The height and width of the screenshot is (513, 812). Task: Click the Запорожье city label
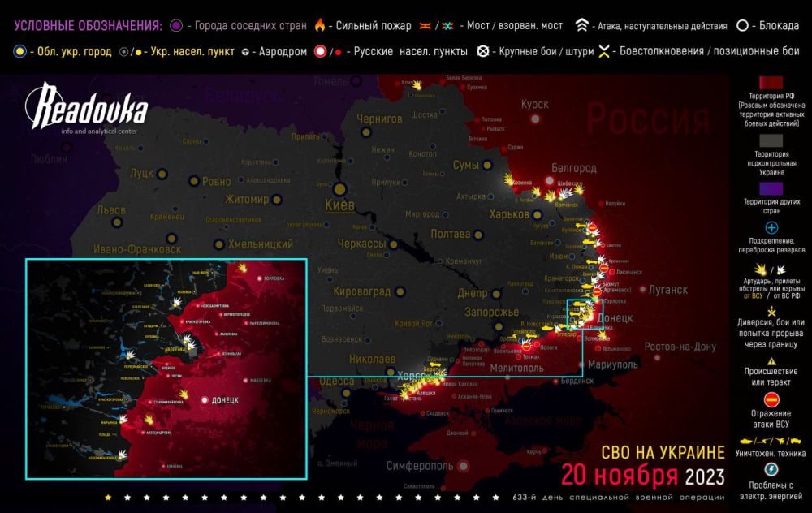(491, 313)
